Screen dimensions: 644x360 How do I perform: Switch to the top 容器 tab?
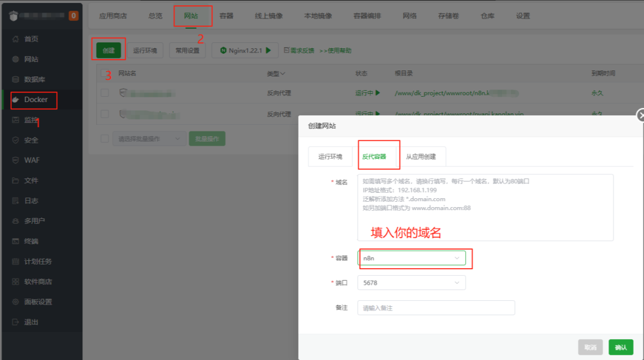click(x=227, y=16)
